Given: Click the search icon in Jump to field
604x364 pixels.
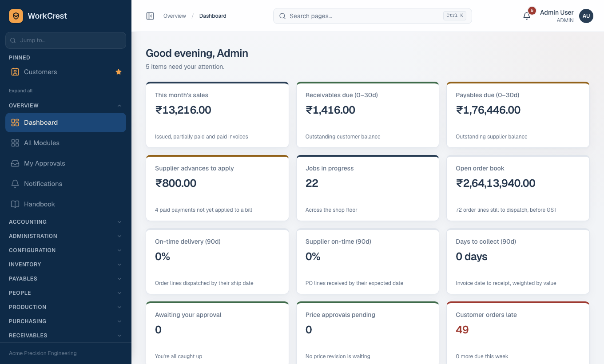Looking at the screenshot, I should pos(13,40).
